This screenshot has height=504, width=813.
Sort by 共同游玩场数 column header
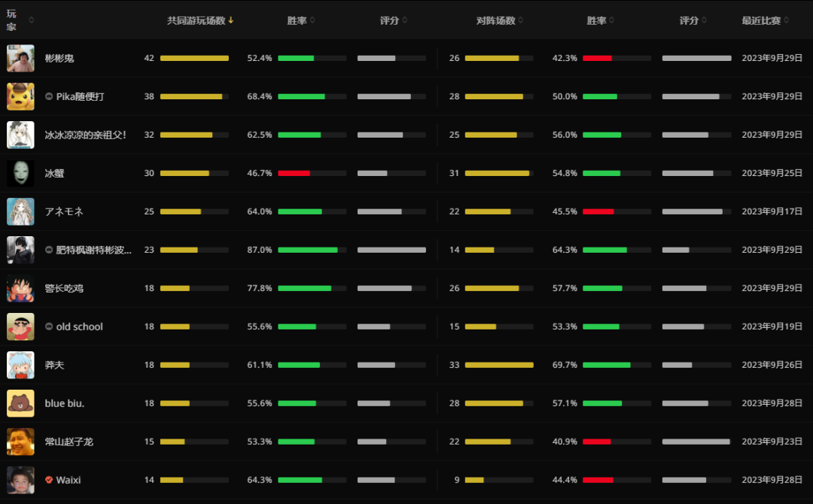coord(200,21)
